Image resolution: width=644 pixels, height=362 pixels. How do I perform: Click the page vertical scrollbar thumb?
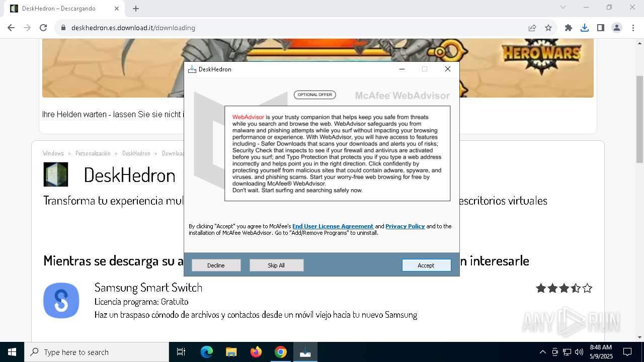pos(639,119)
